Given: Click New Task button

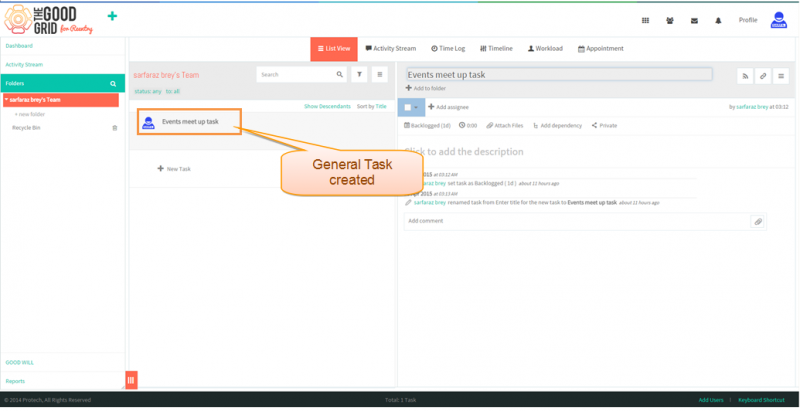Looking at the screenshot, I should 174,169.
